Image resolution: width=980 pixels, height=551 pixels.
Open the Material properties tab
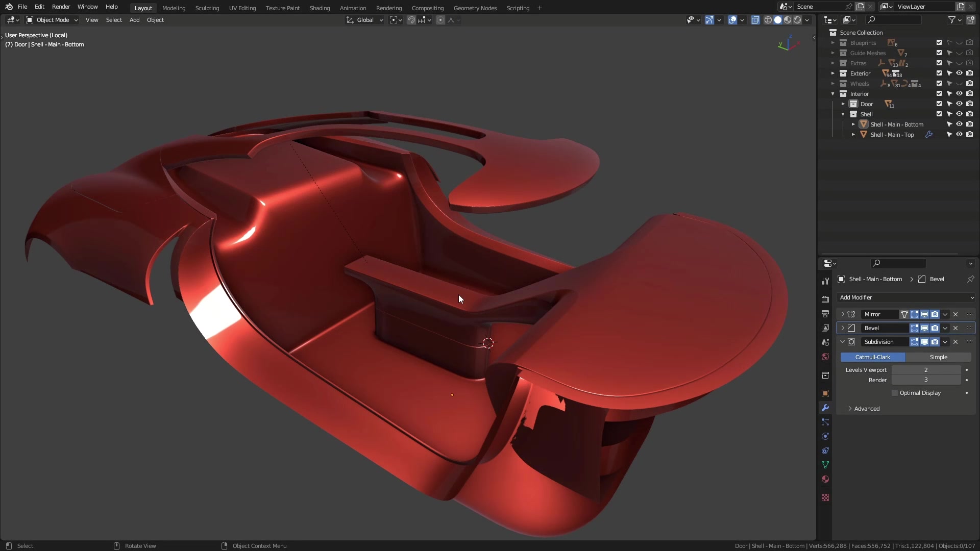[x=825, y=479]
